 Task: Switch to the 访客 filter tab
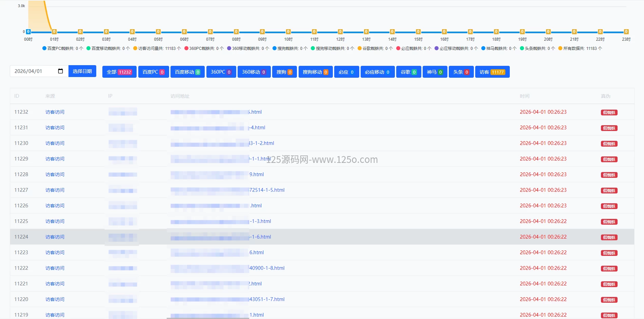492,72
